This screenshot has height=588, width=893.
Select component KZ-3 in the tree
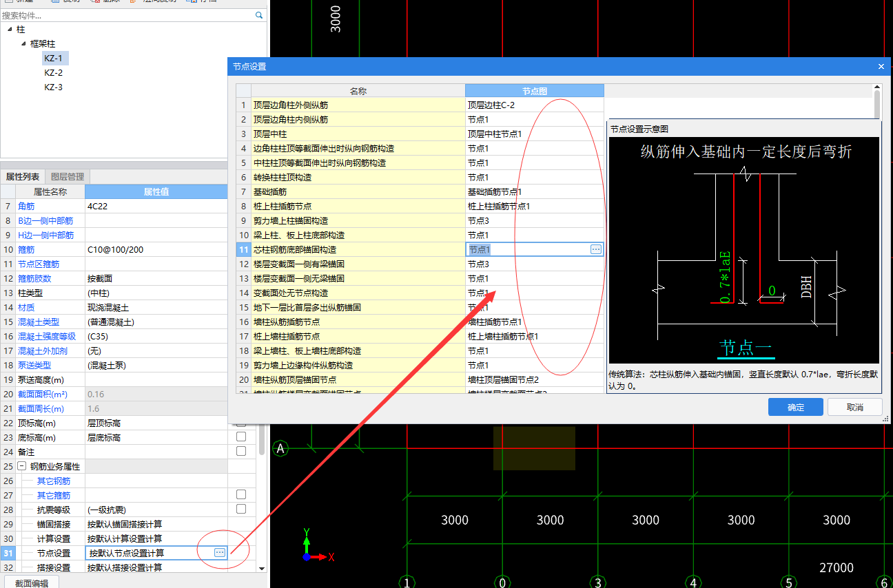(x=54, y=87)
